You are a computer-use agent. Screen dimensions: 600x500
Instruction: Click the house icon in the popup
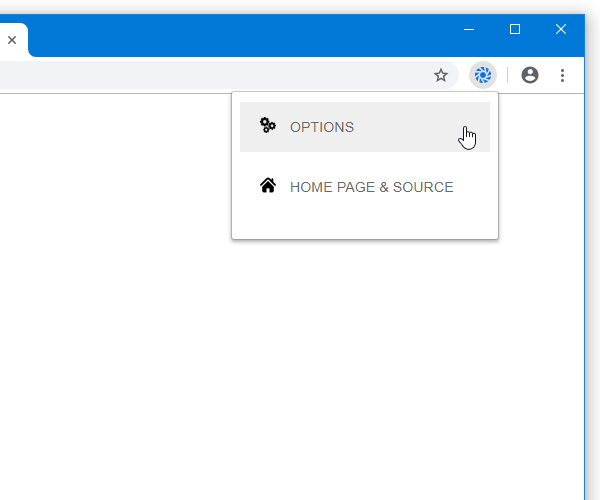point(268,186)
